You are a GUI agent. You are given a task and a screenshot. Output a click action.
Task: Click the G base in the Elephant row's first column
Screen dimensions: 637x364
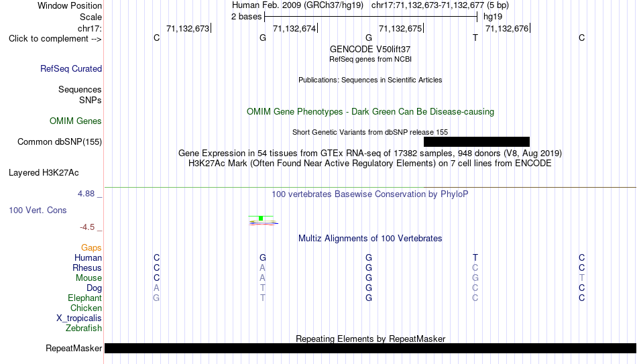(x=156, y=298)
